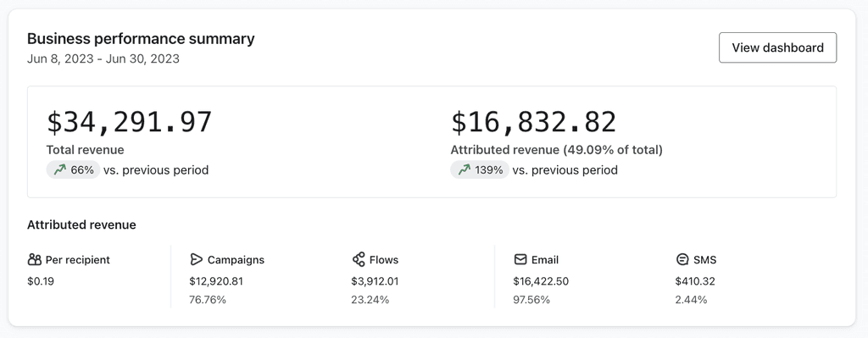Click the Campaigns share 76.76%
868x338 pixels.
pyautogui.click(x=208, y=300)
